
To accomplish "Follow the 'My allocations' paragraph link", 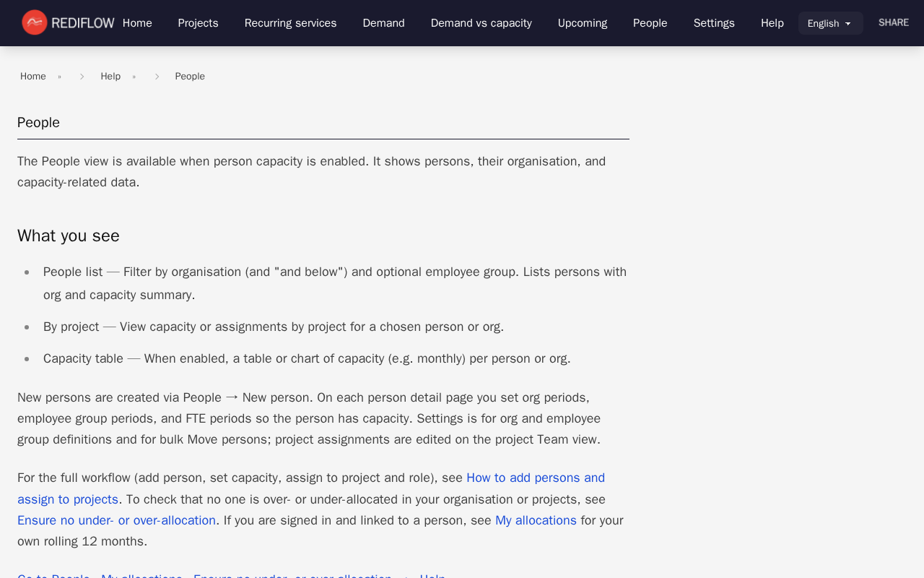I will tap(536, 520).
